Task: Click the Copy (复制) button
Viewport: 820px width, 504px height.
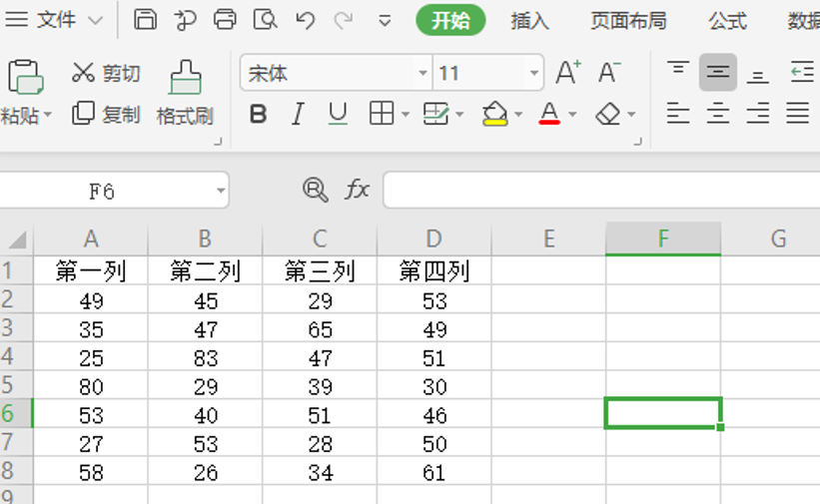Action: [x=106, y=114]
